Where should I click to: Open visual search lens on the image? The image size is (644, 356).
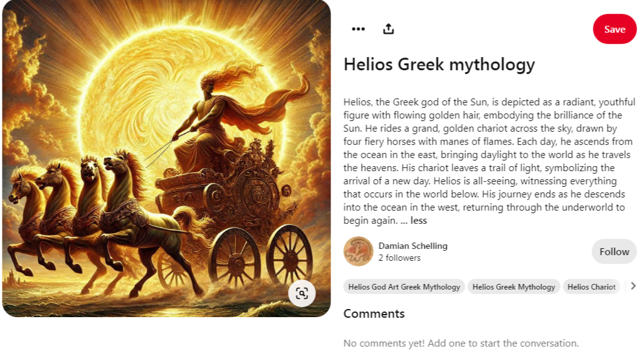pos(302,293)
